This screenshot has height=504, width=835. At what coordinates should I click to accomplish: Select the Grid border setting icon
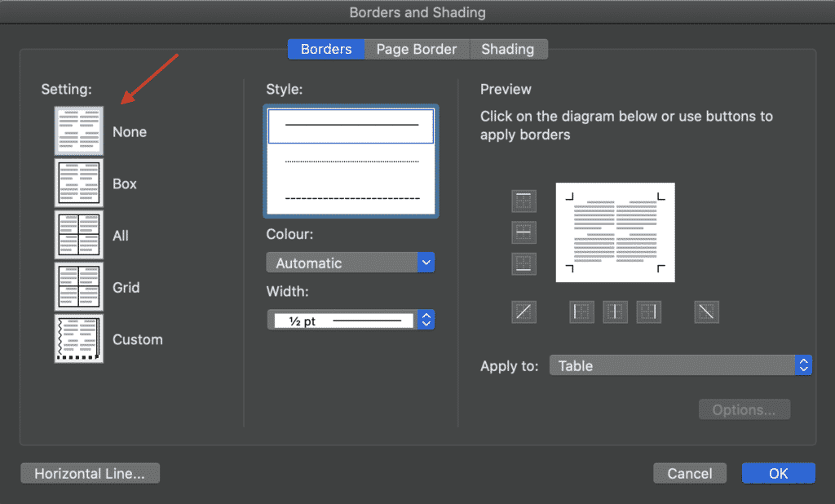click(78, 287)
